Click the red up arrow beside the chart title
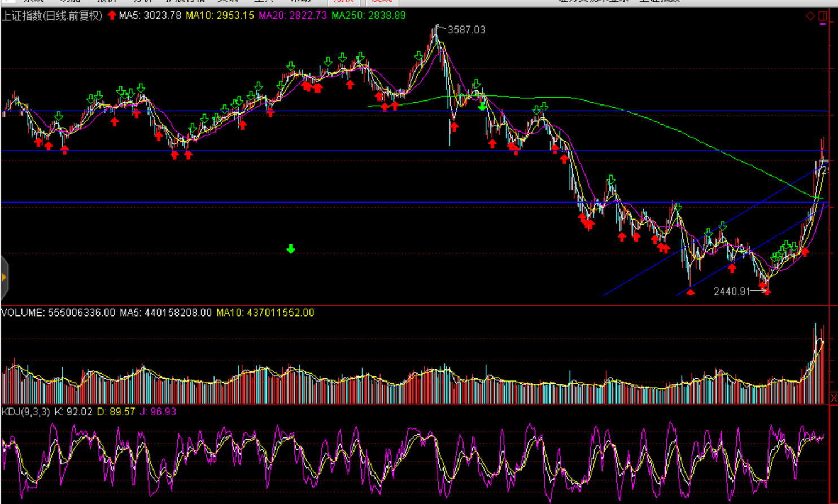Viewport: 838px width, 504px height. click(x=112, y=15)
